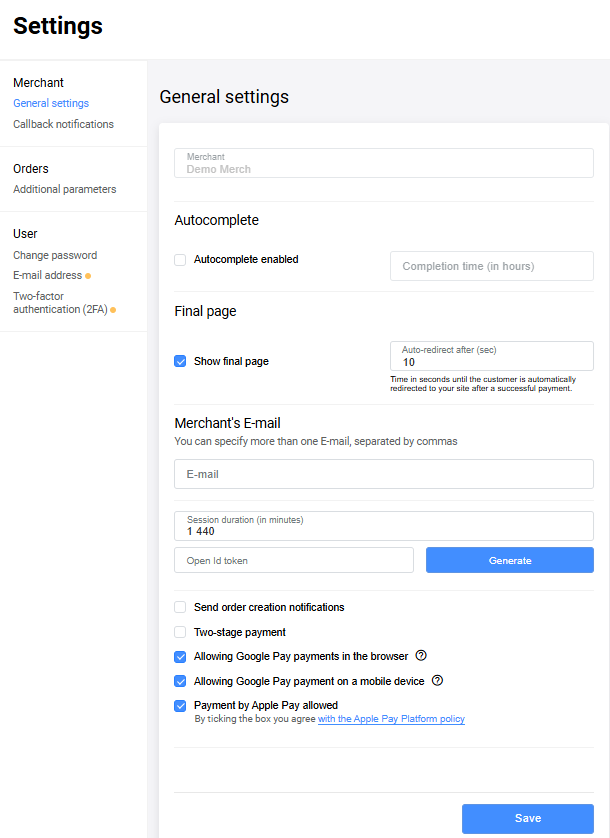Open E-mail address settings
Image resolution: width=610 pixels, height=838 pixels.
[48, 275]
